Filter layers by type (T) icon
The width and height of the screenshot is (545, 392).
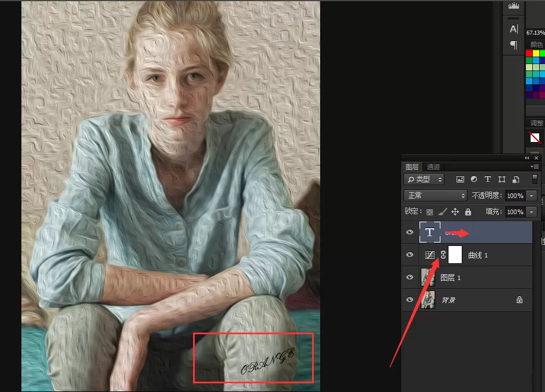coord(488,179)
